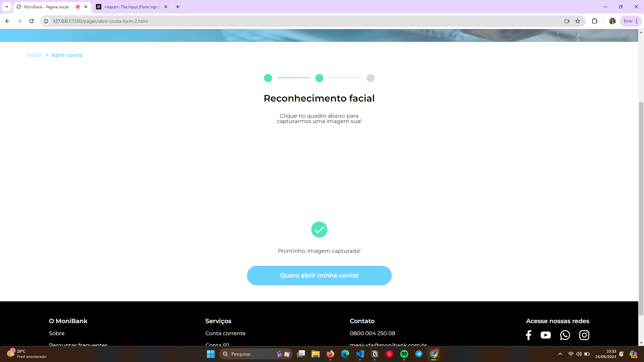Click the second progress step dot

point(319,78)
